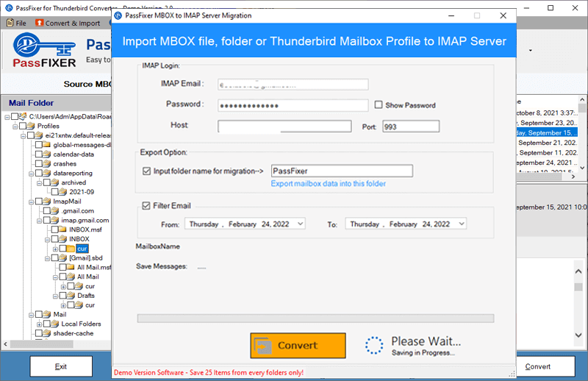The image size is (588, 381).
Task: Click the File menu notepad icon
Action: (10, 23)
